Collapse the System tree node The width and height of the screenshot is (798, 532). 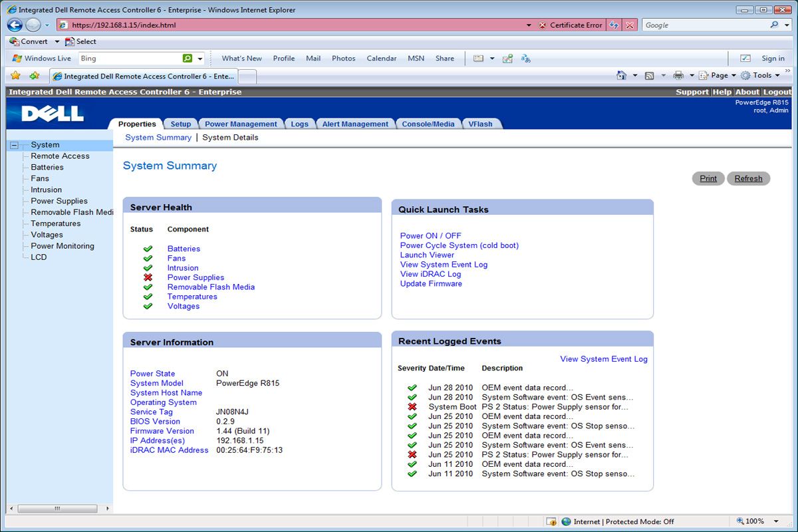14,145
